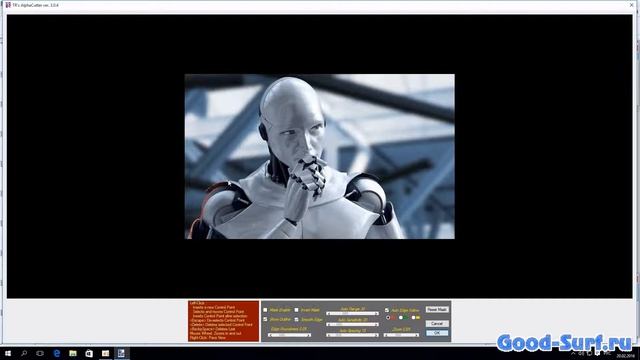Click the red mouse-help instructions panel

pos(224,321)
